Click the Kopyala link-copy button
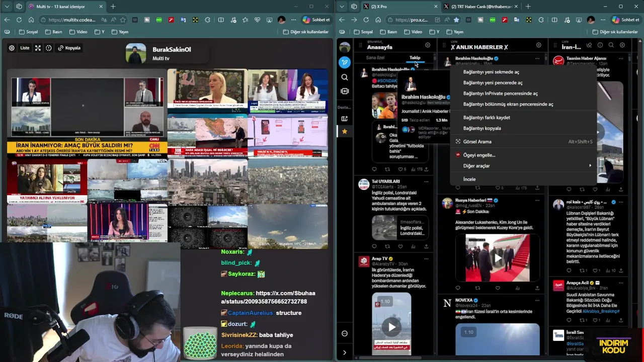The width and height of the screenshot is (644, 362). [69, 48]
